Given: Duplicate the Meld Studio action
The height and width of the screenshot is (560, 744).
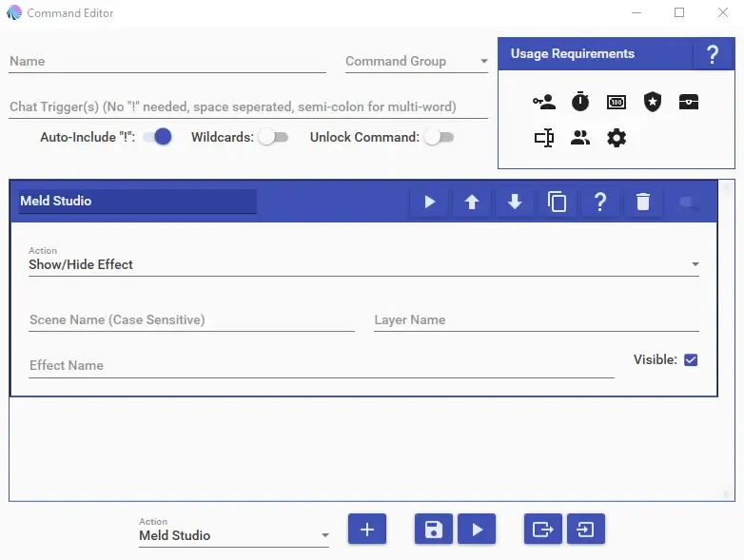Looking at the screenshot, I should (558, 202).
